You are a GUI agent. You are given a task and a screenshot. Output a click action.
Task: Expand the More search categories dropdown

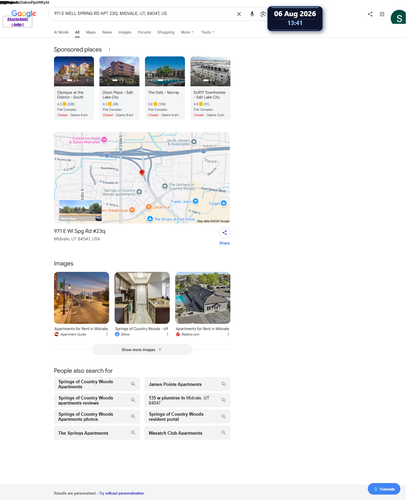pos(187,32)
